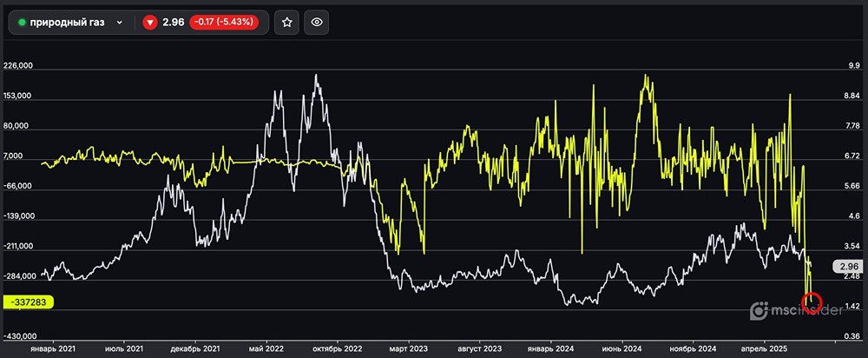
Task: Click the star favorite icon
Action: [x=286, y=23]
